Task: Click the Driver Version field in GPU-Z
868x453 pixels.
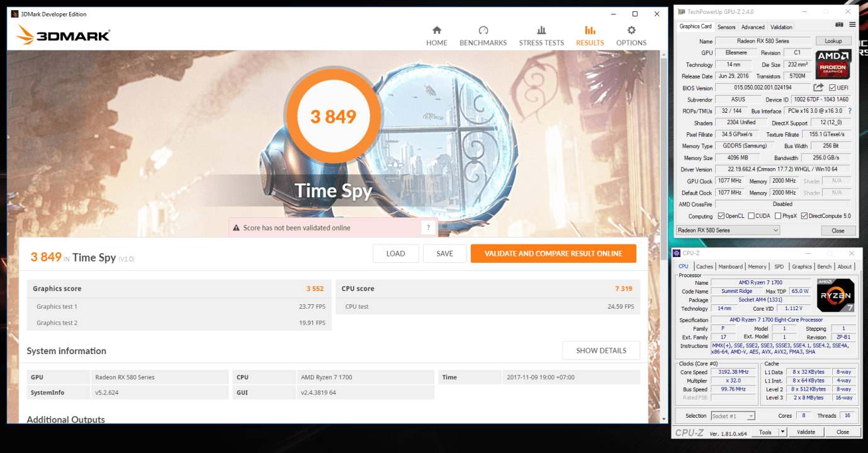Action: click(x=783, y=169)
